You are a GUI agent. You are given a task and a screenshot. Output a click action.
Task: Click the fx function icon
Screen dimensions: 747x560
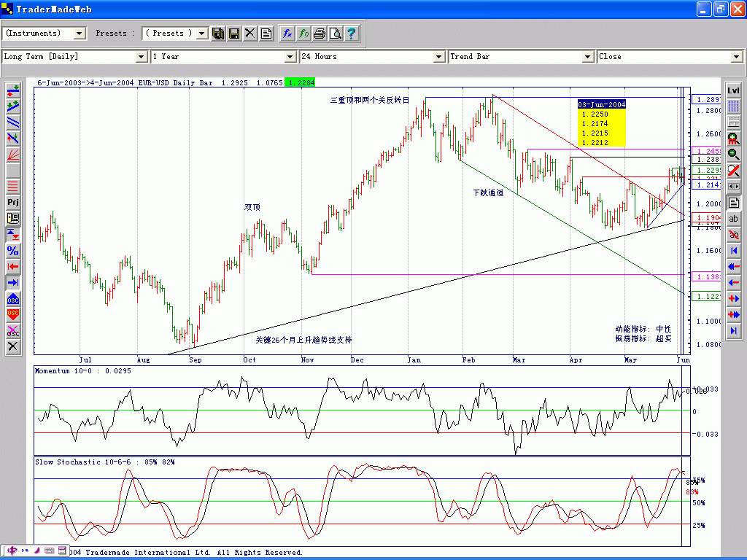(x=287, y=34)
